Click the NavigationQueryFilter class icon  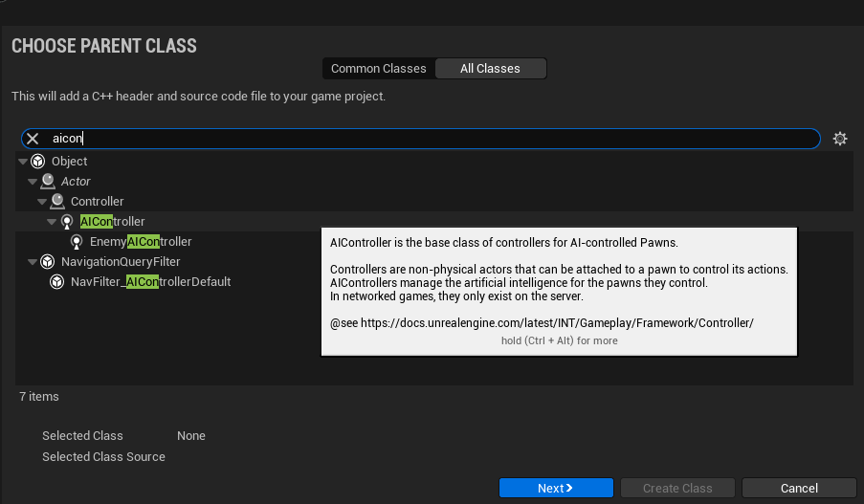pyautogui.click(x=48, y=262)
